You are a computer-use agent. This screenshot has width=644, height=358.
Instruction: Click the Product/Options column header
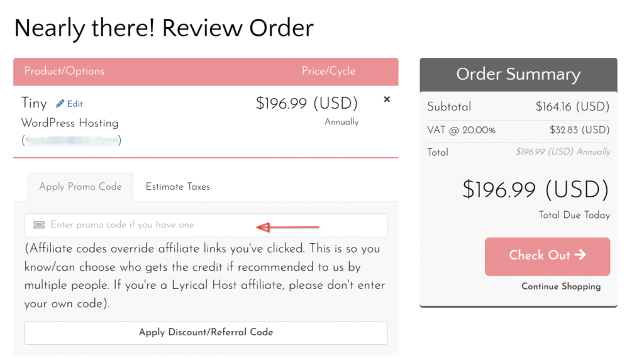point(64,71)
